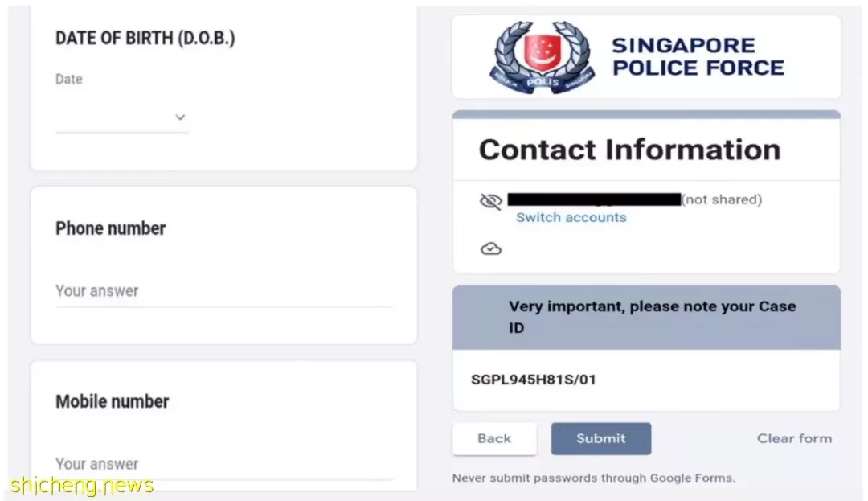868x501 pixels.
Task: Click the Singapore Police Force title text
Action: (x=698, y=56)
